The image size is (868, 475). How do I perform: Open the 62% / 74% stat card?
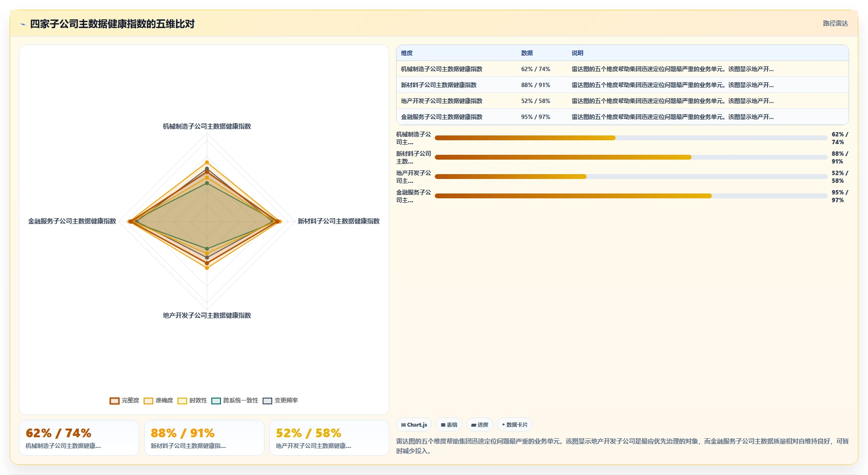click(x=79, y=438)
